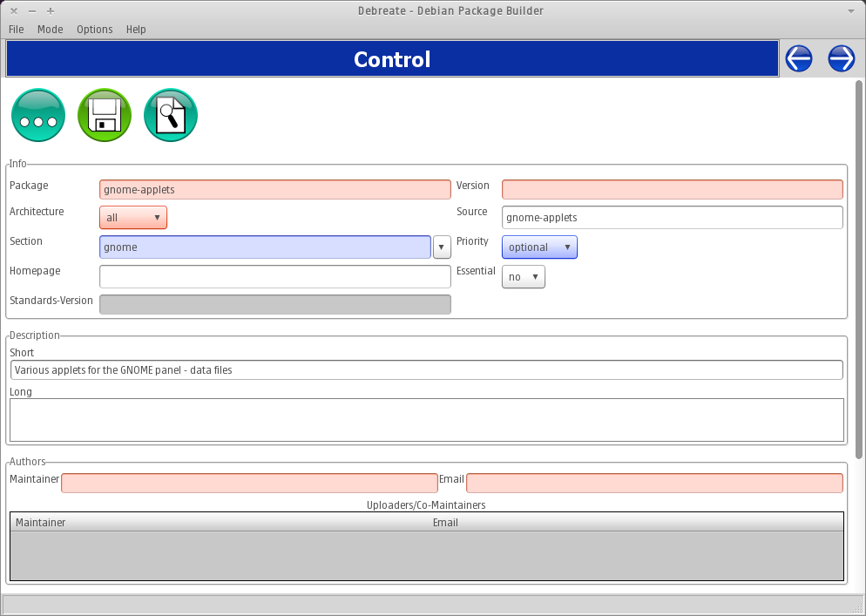Click the Short description text field
This screenshot has height=616, width=866.
coord(426,370)
